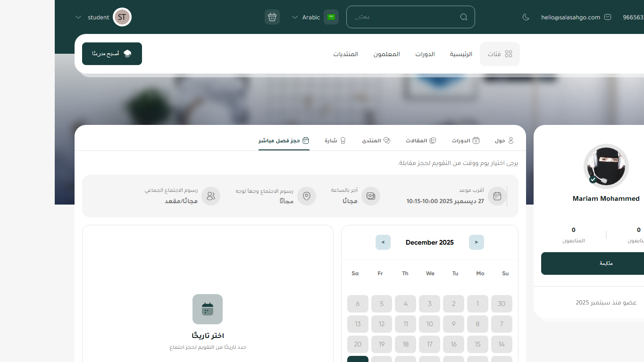Click the December 2025 month label

pos(430,242)
